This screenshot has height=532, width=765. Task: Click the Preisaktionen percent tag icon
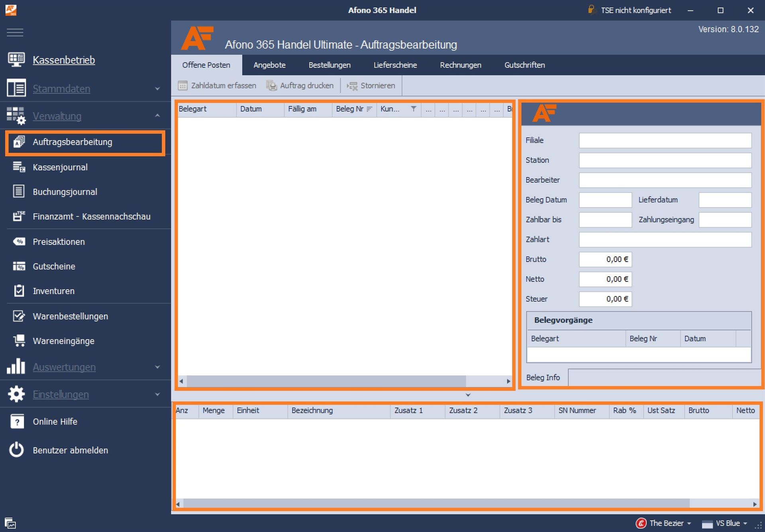(x=19, y=242)
